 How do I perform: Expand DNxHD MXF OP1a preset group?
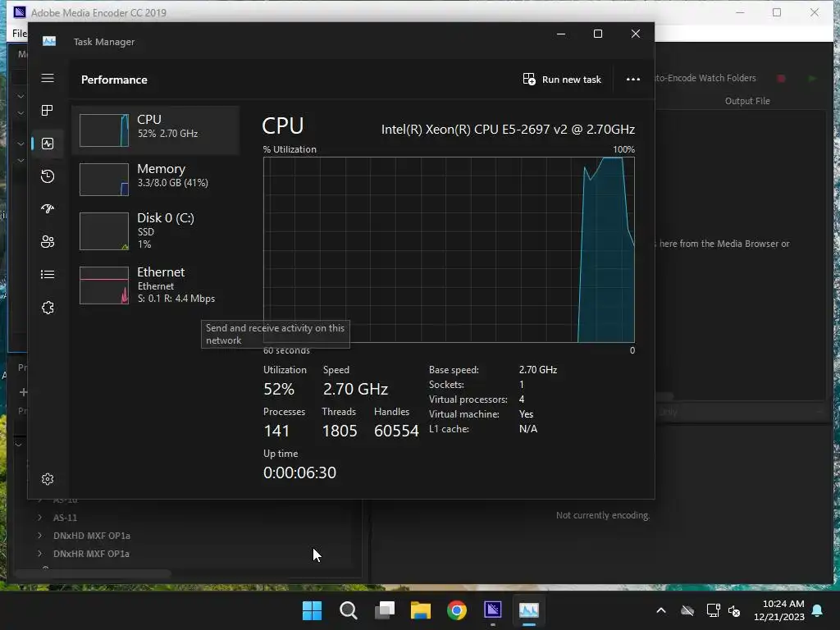click(x=39, y=535)
